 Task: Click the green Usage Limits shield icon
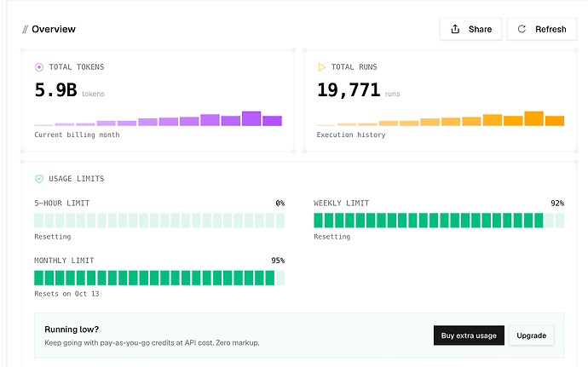pos(39,179)
